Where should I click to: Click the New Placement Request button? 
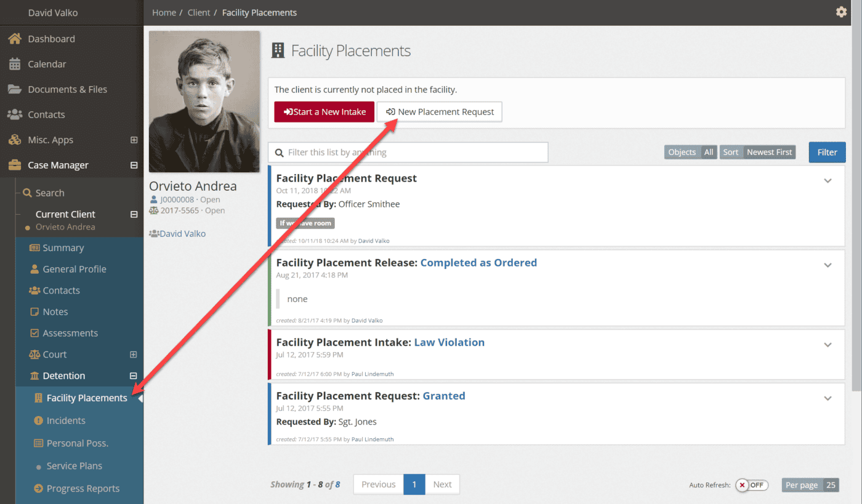point(440,112)
